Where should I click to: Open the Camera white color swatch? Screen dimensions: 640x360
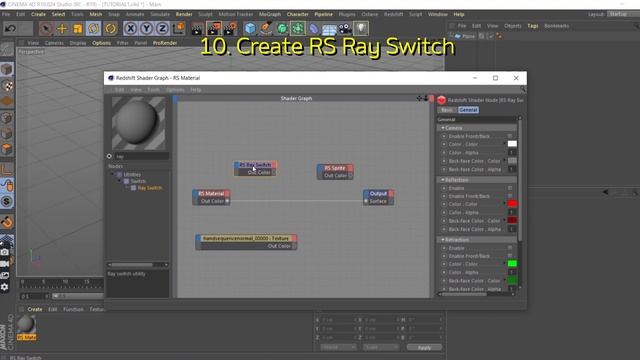click(x=512, y=144)
